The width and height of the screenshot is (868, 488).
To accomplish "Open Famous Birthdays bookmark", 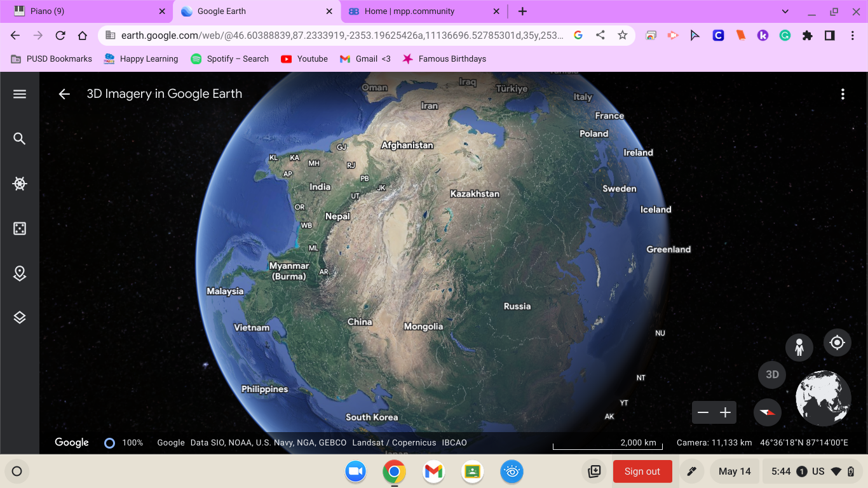I will (444, 58).
